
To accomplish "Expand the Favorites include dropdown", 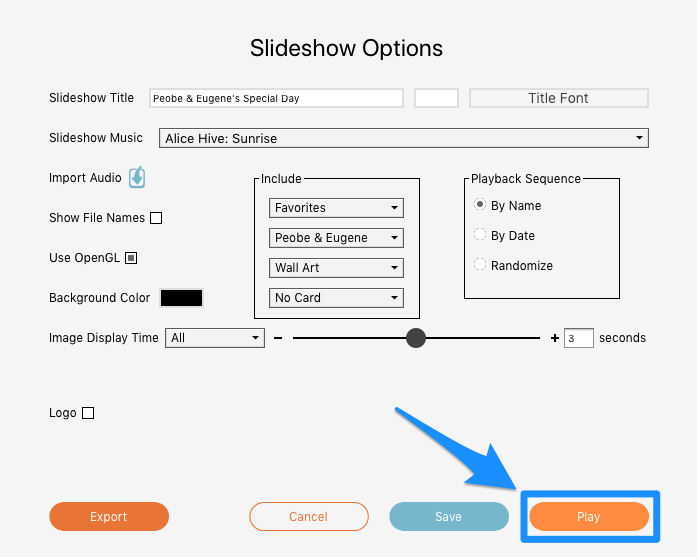I will click(x=336, y=208).
